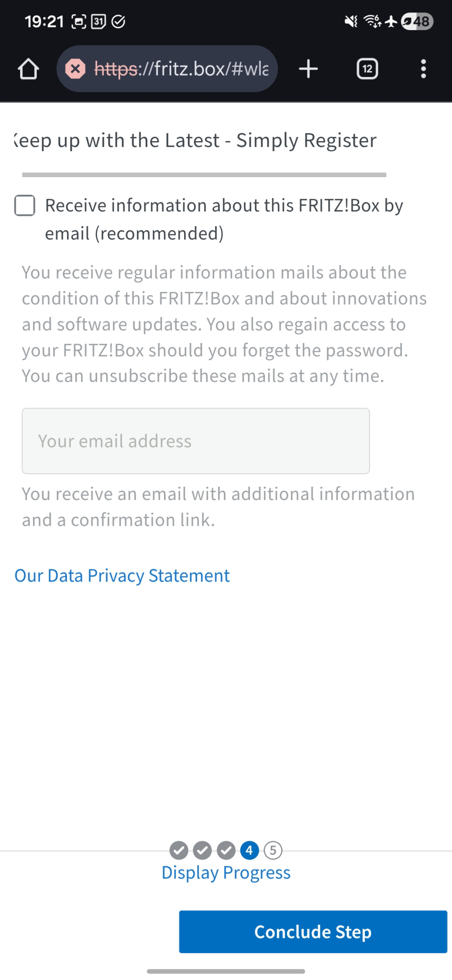This screenshot has height=980, width=452.
Task: Tap the fritz.box URL address bar
Action: click(182, 69)
